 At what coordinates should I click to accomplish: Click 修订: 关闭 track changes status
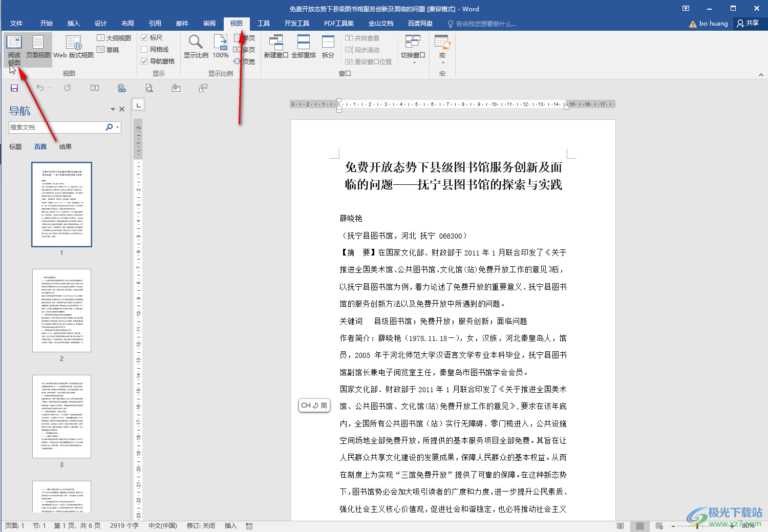tap(201, 526)
